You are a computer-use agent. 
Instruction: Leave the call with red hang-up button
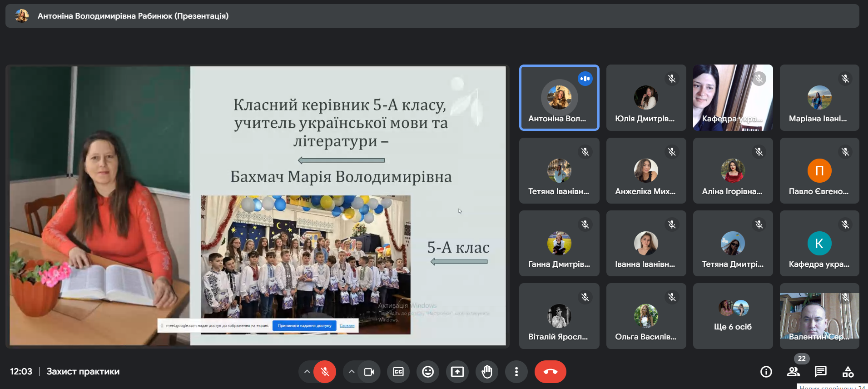pyautogui.click(x=551, y=372)
